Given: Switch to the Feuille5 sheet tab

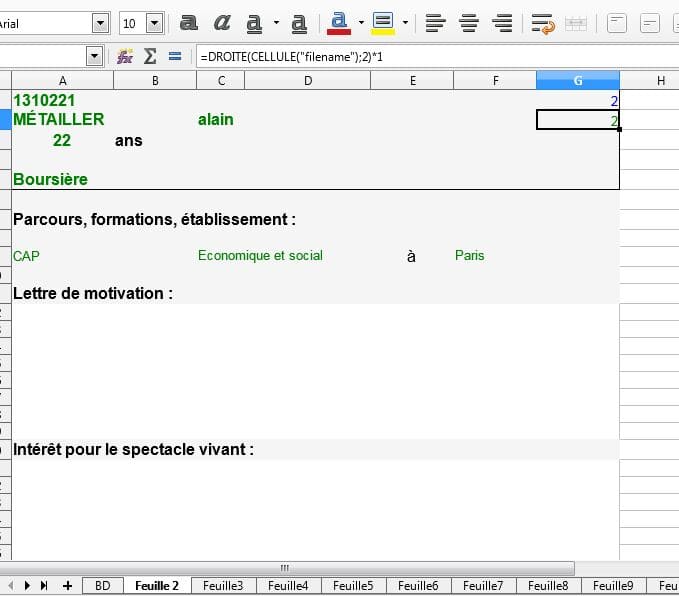Looking at the screenshot, I should pyautogui.click(x=353, y=586).
